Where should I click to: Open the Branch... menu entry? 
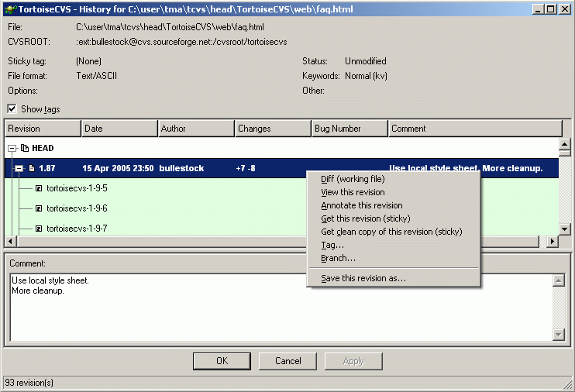[x=393, y=258]
